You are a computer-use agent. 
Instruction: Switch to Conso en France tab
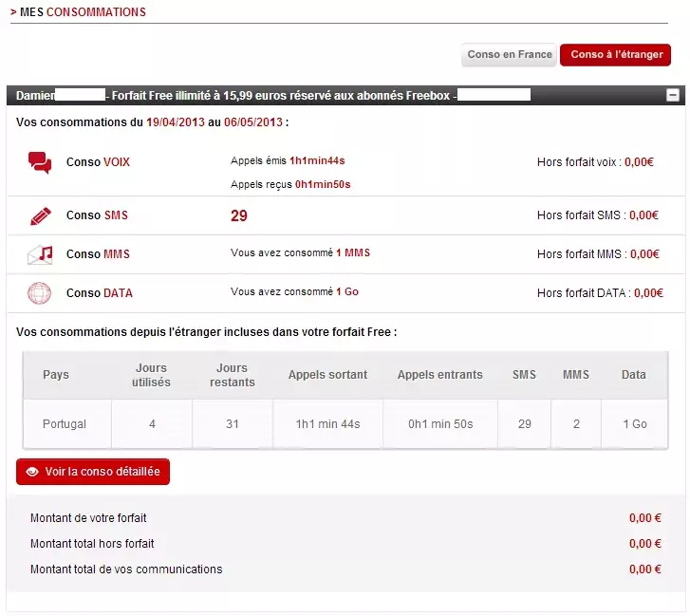point(509,55)
